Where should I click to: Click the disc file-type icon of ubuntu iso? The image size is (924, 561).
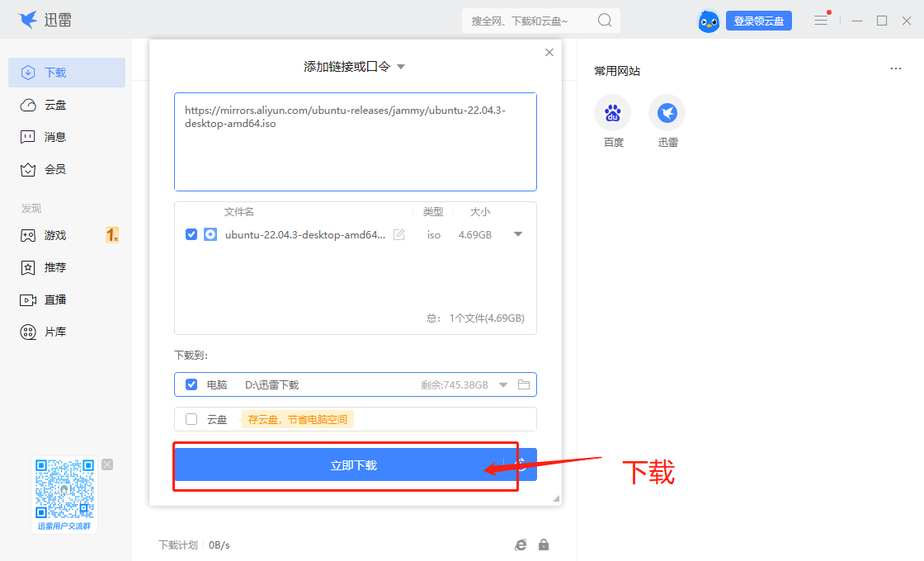(x=210, y=234)
